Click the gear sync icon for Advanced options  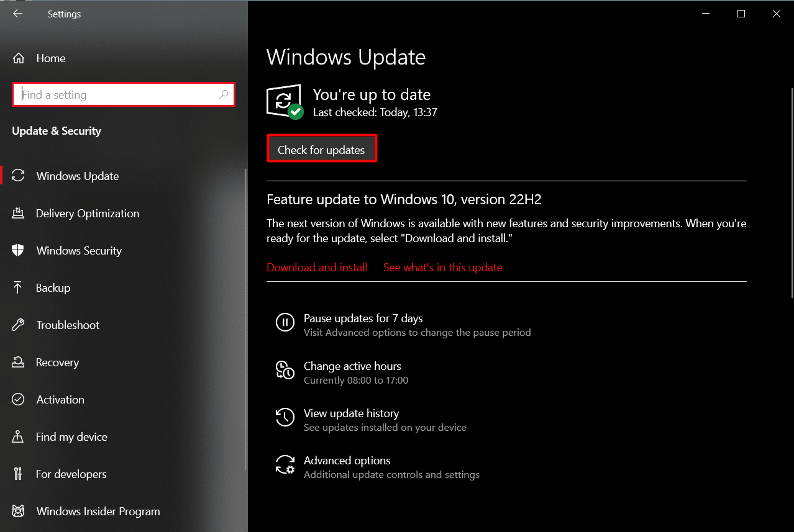click(x=285, y=464)
